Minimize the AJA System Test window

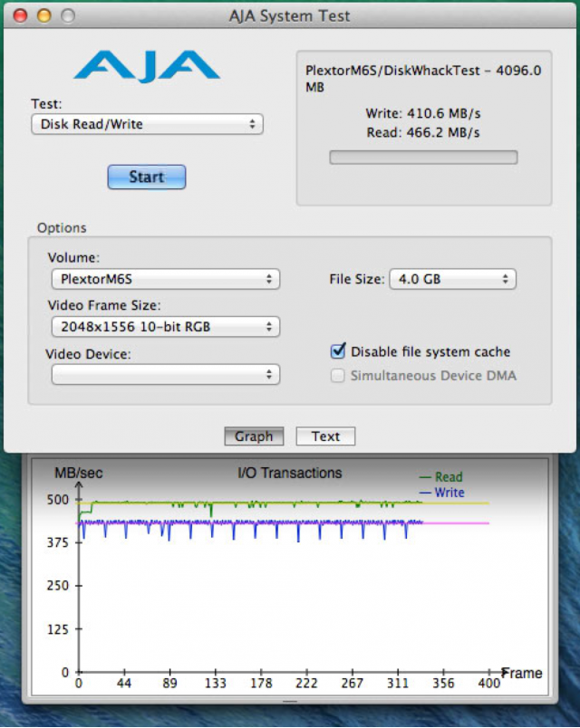44,15
